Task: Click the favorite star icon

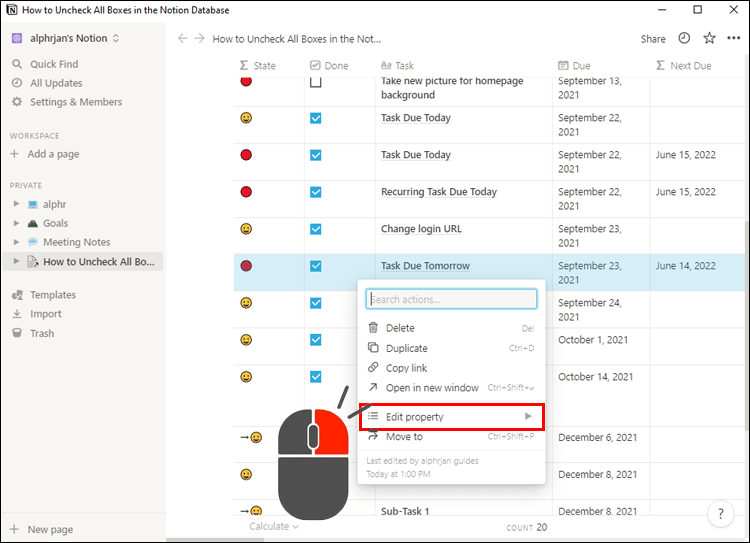Action: pyautogui.click(x=709, y=39)
